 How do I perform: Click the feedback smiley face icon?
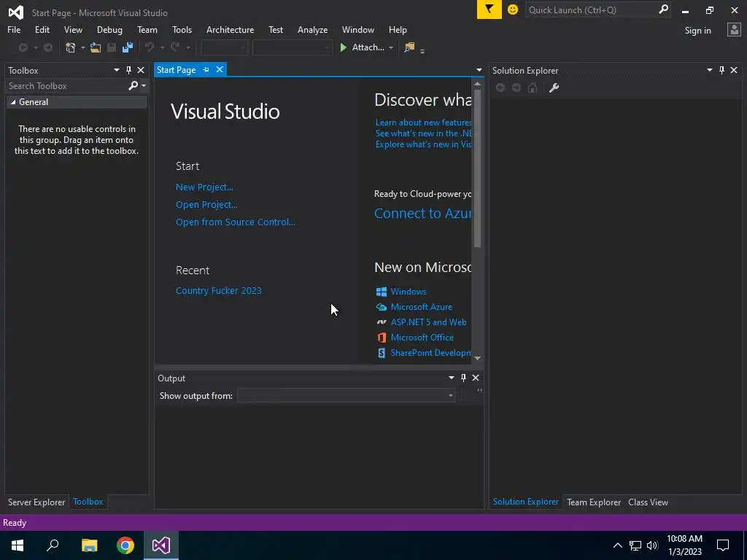(513, 9)
